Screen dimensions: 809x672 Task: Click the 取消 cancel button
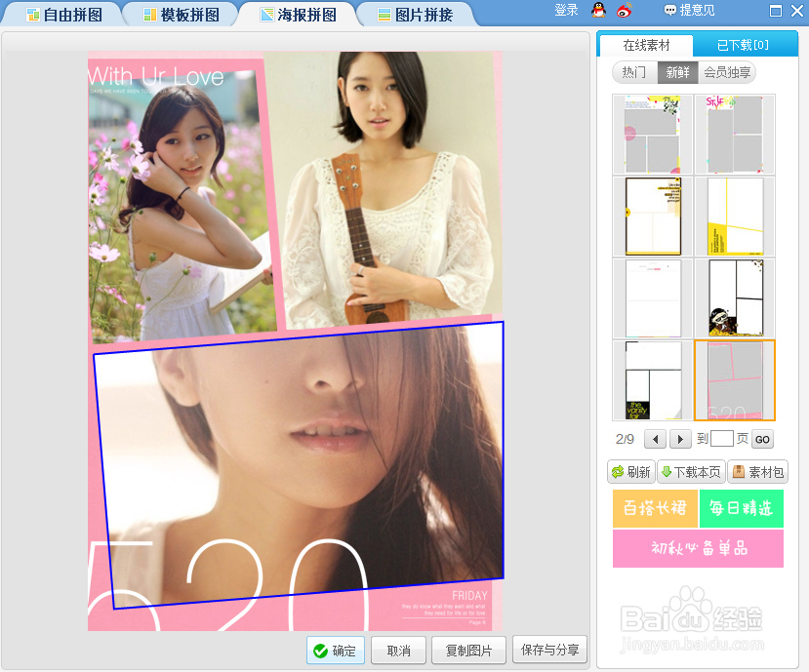pos(398,651)
